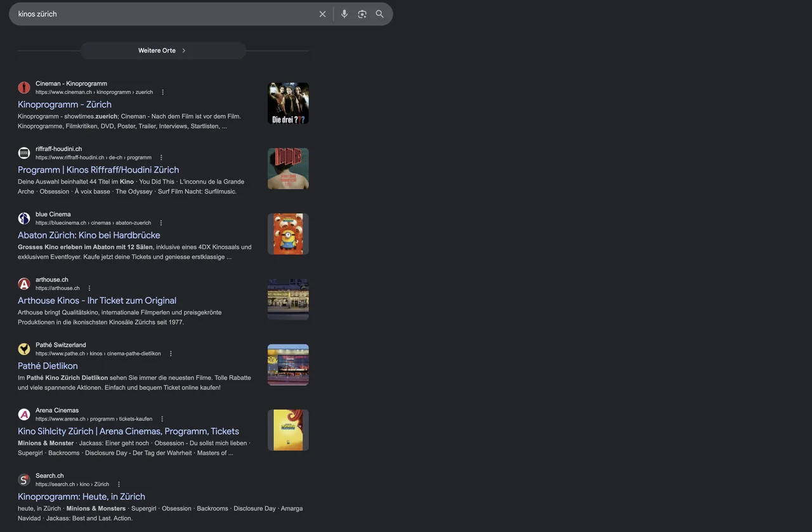Open Kinoprogramm - Zürich link

click(x=65, y=105)
